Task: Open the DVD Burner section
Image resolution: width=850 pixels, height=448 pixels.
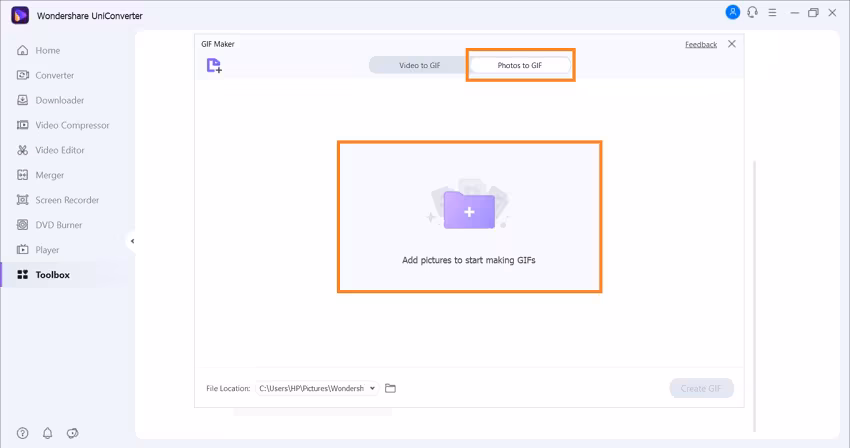Action: (x=59, y=225)
